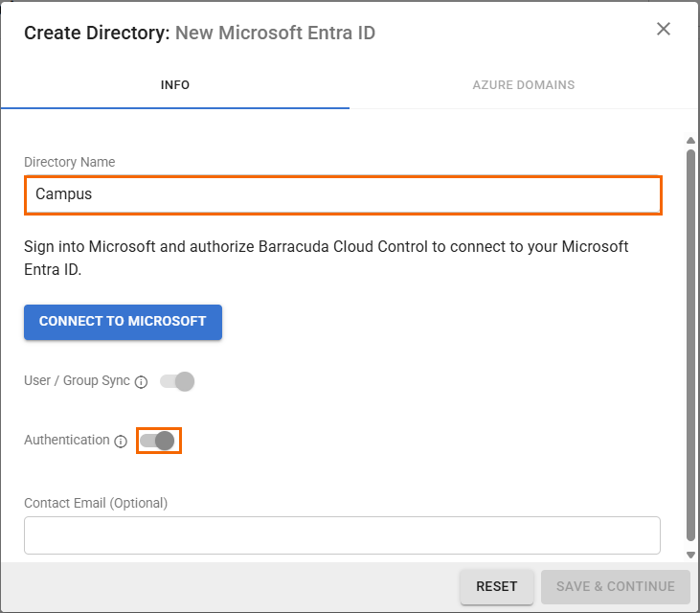This screenshot has width=700, height=613.
Task: Click the scrollbar down arrow
Action: [x=690, y=555]
